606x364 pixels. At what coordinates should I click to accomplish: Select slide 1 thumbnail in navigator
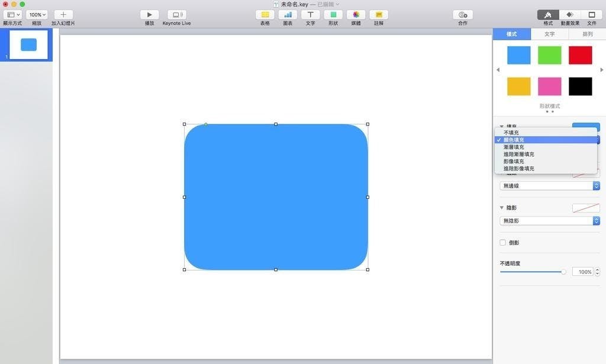click(x=28, y=45)
